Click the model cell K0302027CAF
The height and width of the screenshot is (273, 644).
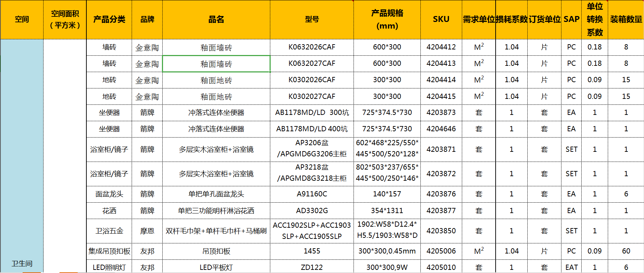(x=312, y=96)
